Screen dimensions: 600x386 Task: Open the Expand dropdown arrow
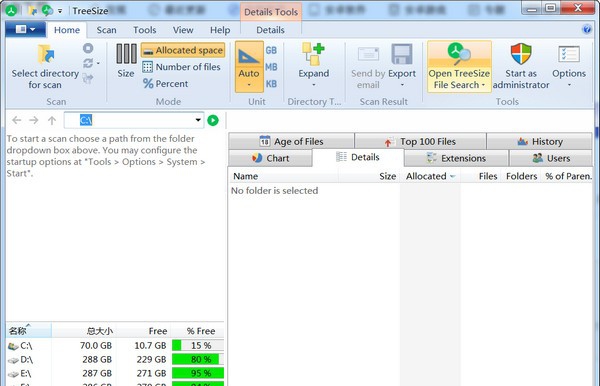(x=313, y=85)
